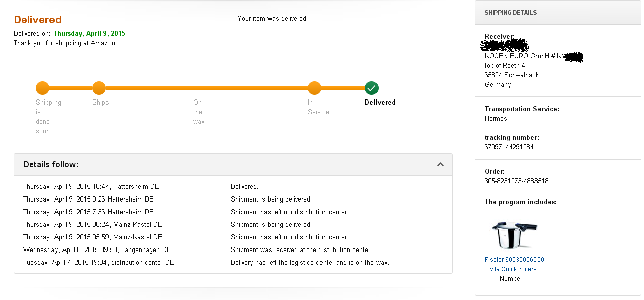Image resolution: width=644 pixels, height=300 pixels.
Task: Click the orange dot above "In Service"
Action: click(x=314, y=88)
